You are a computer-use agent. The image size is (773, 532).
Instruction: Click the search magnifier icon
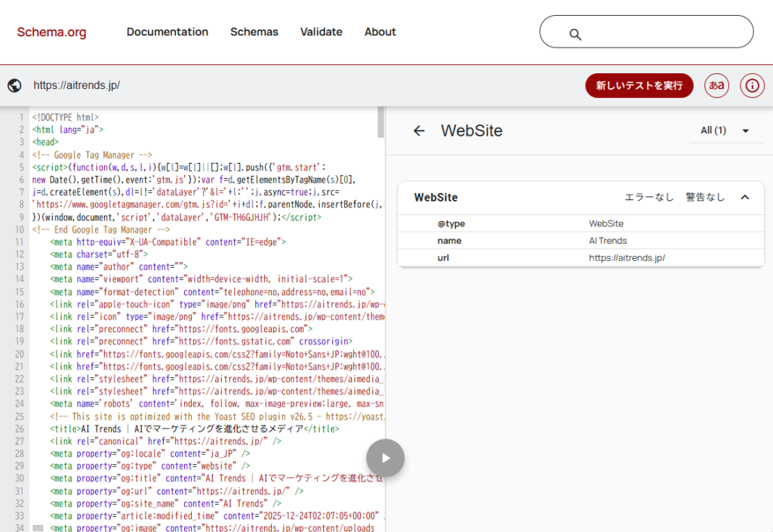click(x=575, y=34)
